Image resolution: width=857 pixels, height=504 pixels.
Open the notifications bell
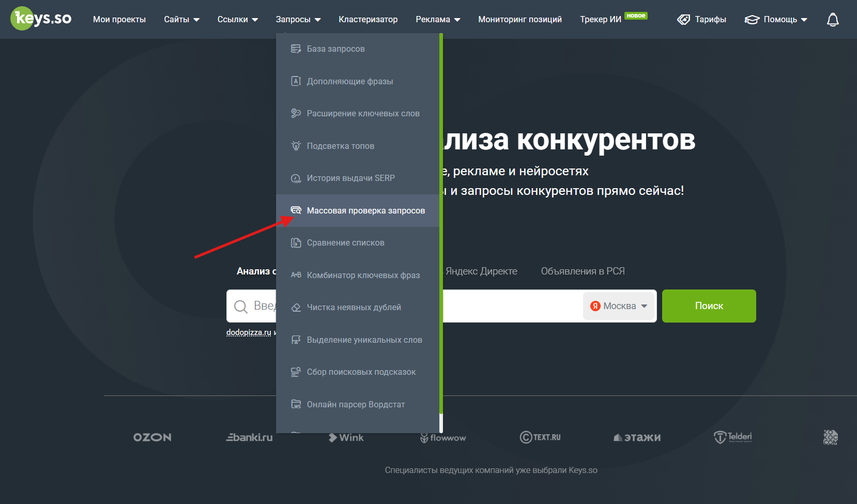[x=833, y=20]
